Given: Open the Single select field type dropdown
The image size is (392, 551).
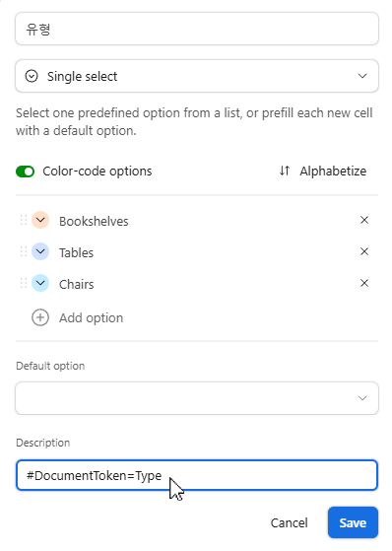Looking at the screenshot, I should coord(197,76).
